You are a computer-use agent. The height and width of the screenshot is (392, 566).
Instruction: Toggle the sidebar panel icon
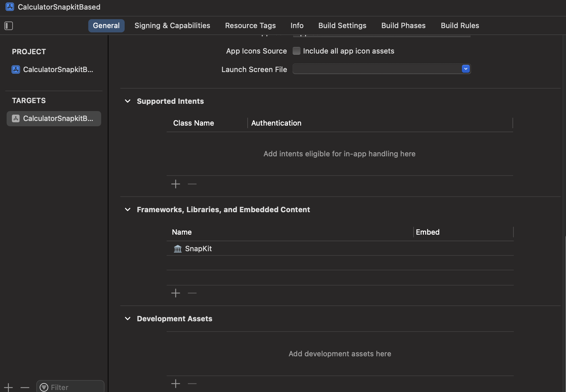pyautogui.click(x=9, y=26)
